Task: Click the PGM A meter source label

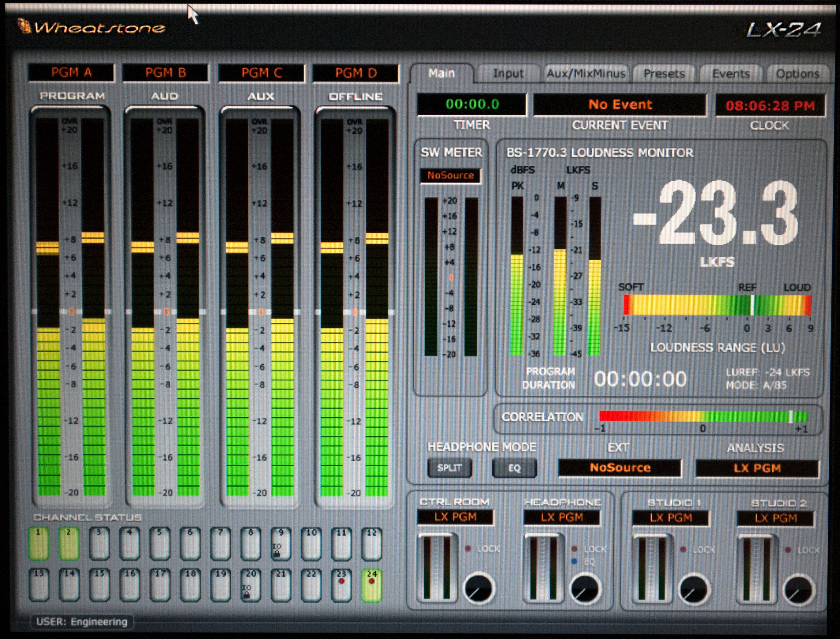Action: coord(72,72)
